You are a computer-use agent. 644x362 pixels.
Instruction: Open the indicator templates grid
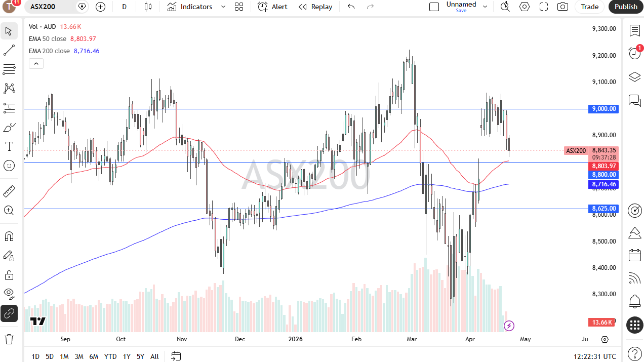pos(239,7)
